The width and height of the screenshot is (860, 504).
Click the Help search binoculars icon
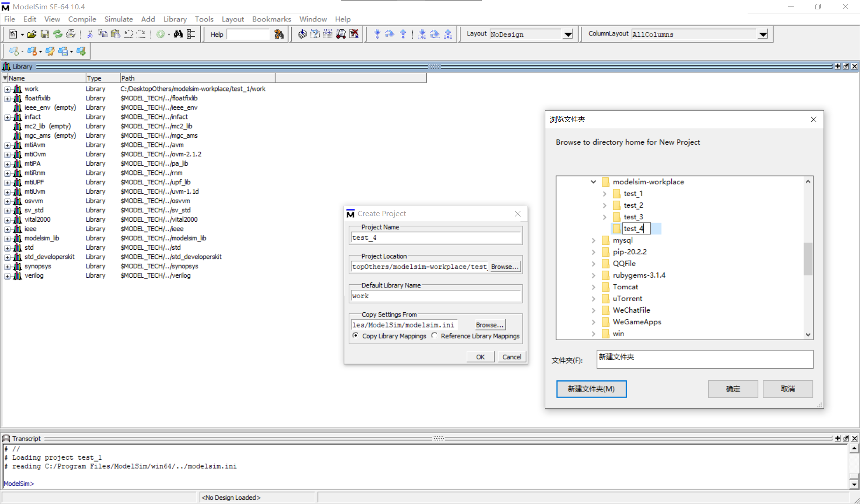279,34
